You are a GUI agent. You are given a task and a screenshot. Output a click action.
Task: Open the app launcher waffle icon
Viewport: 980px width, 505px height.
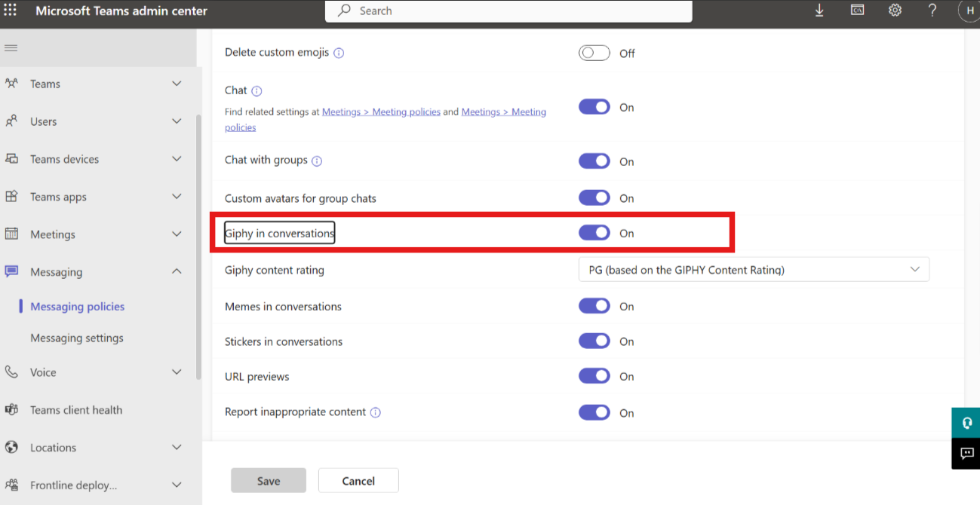(x=11, y=11)
